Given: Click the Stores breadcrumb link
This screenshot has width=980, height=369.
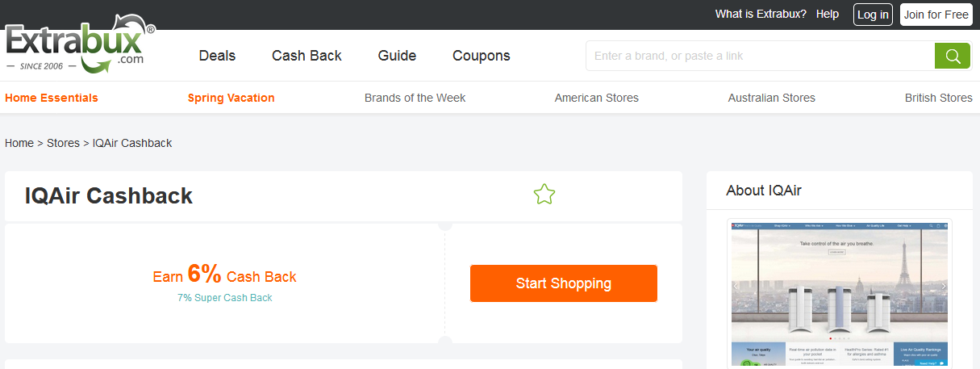Looking at the screenshot, I should [63, 143].
